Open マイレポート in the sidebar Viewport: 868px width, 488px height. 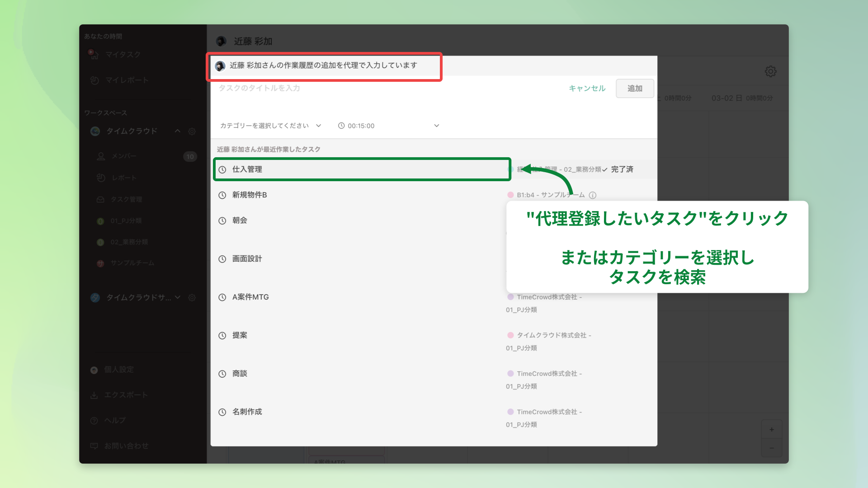click(127, 80)
